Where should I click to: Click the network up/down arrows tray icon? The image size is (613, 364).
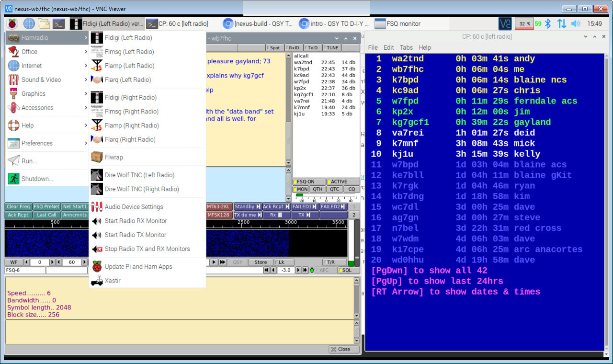[562, 23]
